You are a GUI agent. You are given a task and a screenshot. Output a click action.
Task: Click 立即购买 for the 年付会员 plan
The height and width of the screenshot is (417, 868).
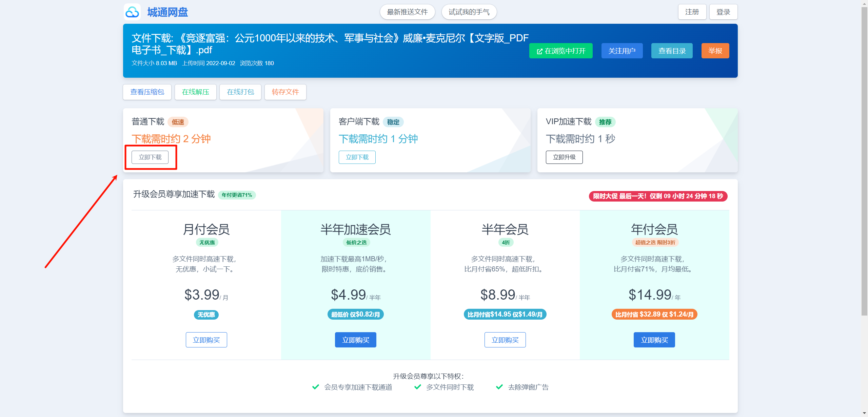click(654, 340)
